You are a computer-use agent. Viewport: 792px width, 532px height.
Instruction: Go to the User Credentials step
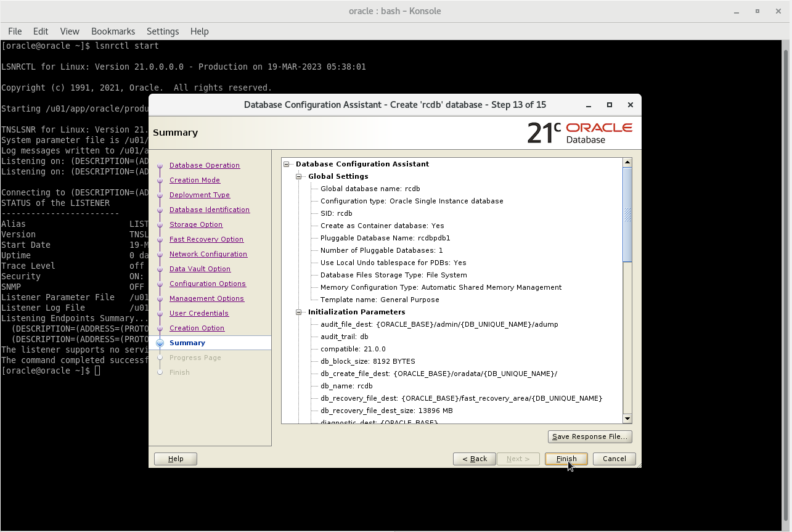(199, 313)
